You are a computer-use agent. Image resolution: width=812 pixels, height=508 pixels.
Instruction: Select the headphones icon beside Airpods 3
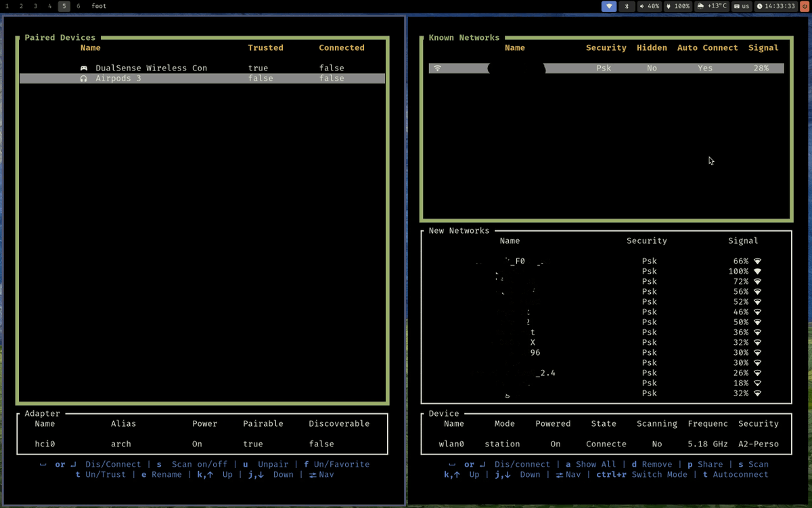(x=83, y=78)
